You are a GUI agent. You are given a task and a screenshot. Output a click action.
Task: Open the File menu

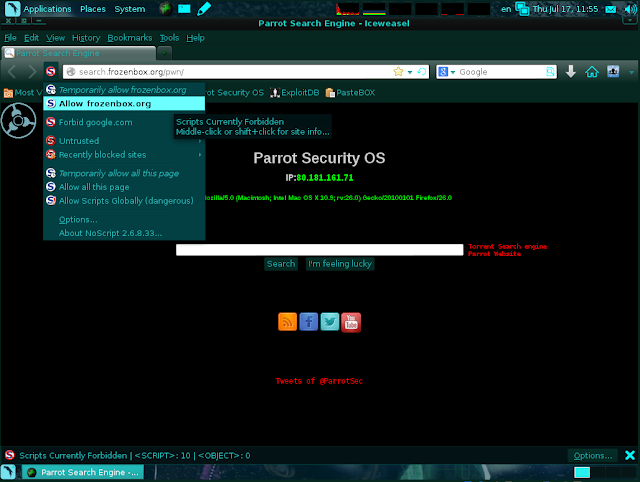point(10,38)
